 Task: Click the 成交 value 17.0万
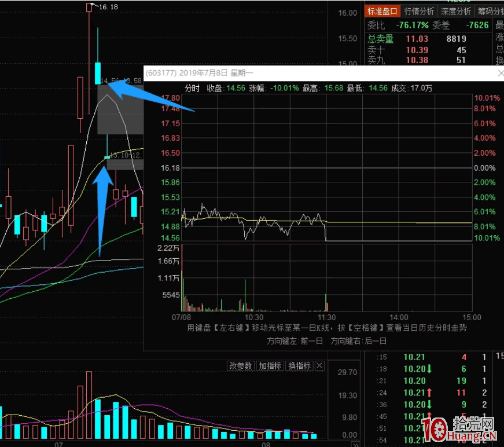pyautogui.click(x=421, y=88)
